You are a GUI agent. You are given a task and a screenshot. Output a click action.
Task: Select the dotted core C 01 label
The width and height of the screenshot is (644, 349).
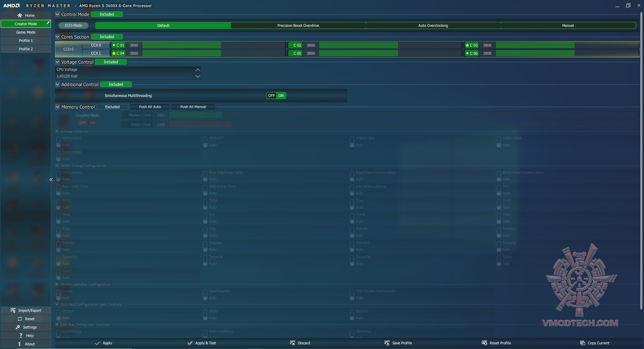(118, 45)
